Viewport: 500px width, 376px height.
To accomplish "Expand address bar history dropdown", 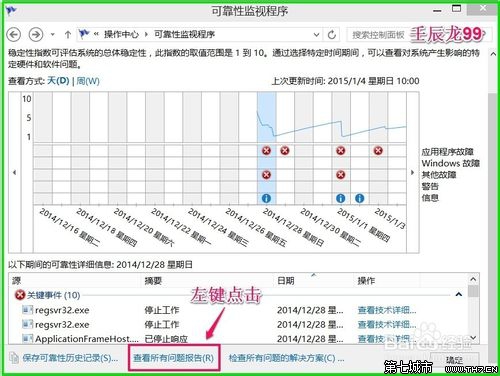I will [x=317, y=35].
